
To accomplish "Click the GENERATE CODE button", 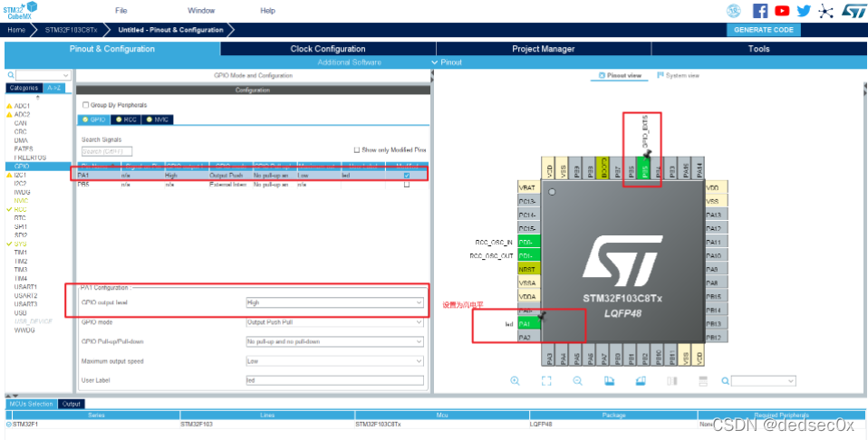I will [764, 30].
